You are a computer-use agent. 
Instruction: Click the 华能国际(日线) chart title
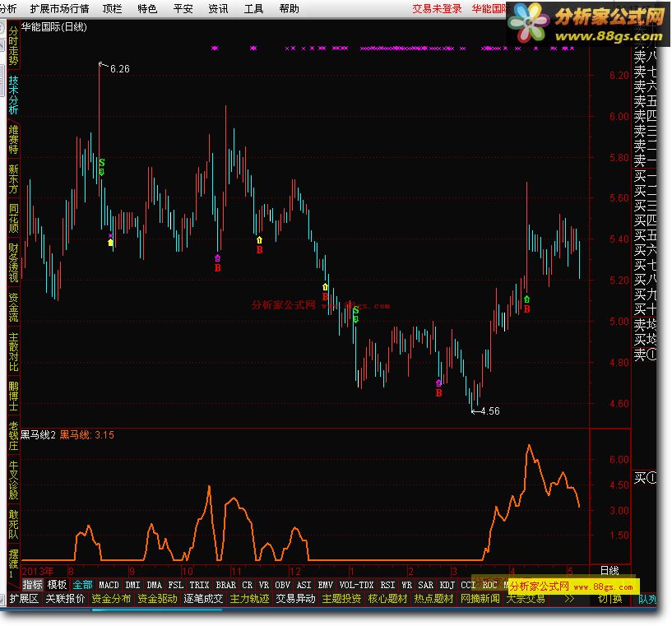coord(54,27)
